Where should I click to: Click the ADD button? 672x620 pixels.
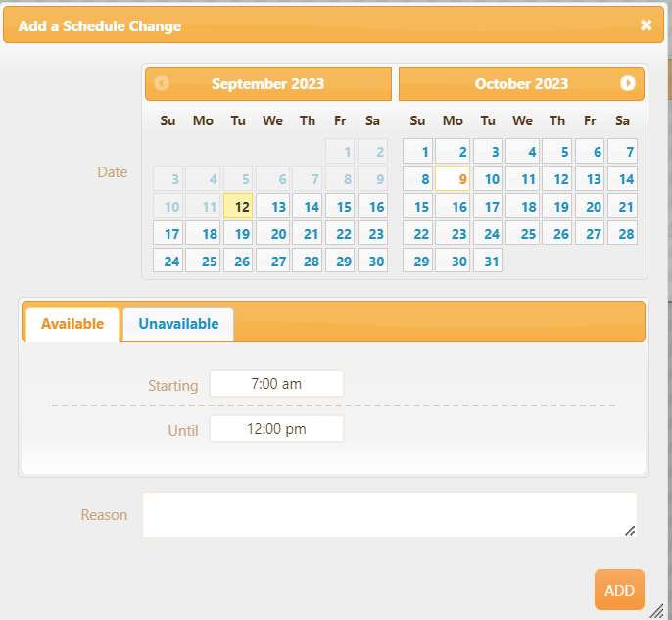pyautogui.click(x=619, y=590)
